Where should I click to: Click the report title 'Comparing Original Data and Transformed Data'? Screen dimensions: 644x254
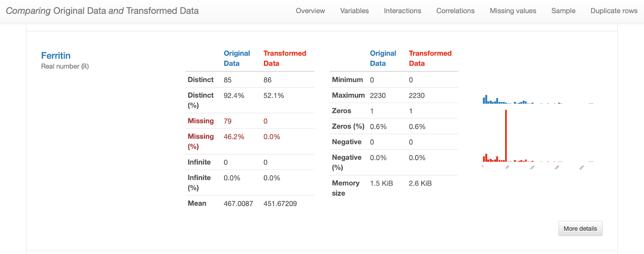[x=102, y=11]
